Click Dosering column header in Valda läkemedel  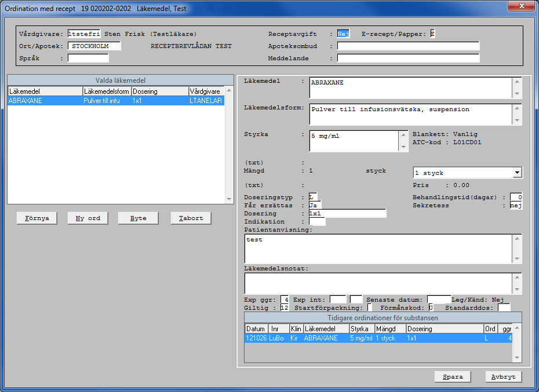click(160, 91)
